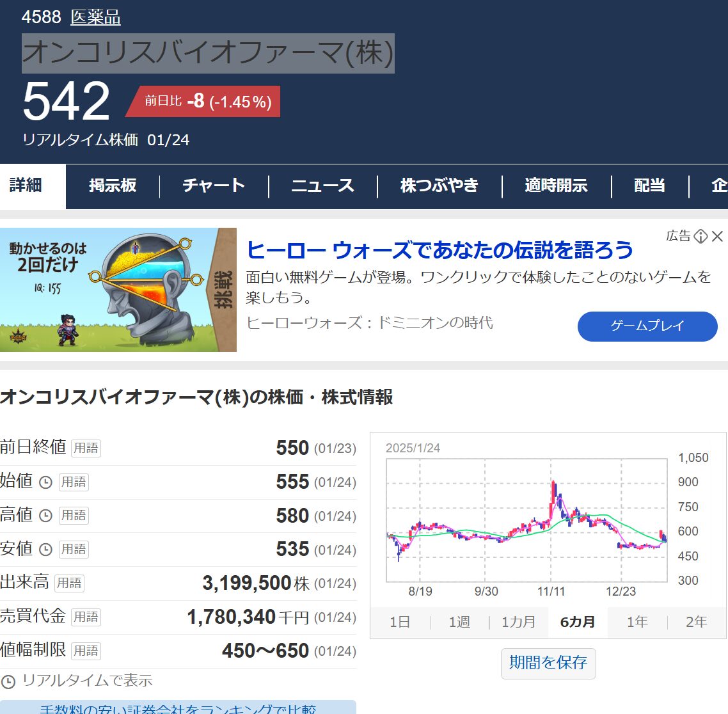Open the 用語 glossary for 出来高

pos(68,583)
